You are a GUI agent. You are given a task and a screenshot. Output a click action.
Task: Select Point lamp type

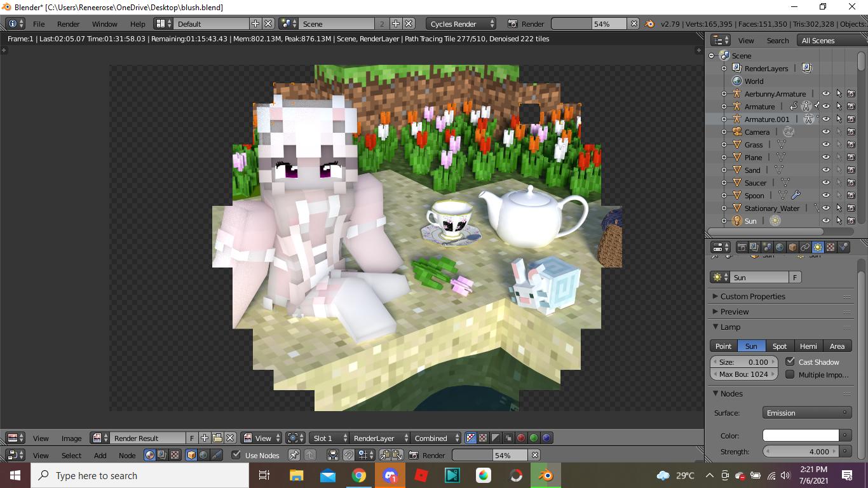click(724, 346)
